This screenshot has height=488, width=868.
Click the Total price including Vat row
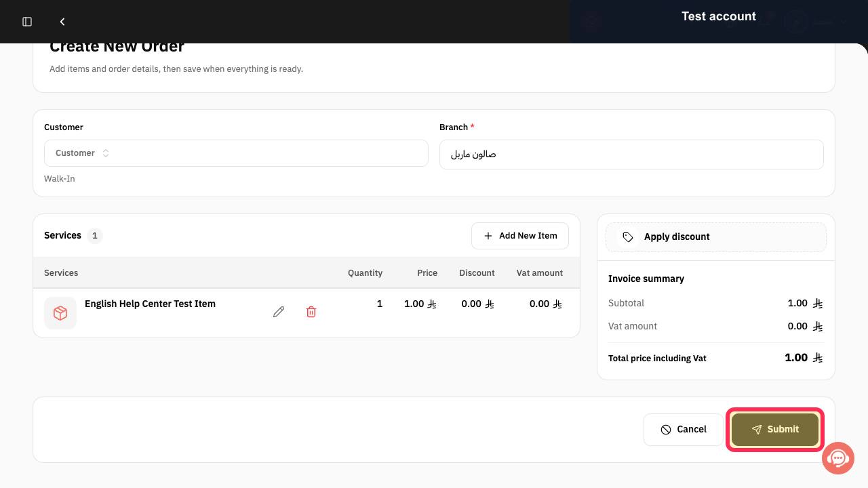click(x=715, y=358)
